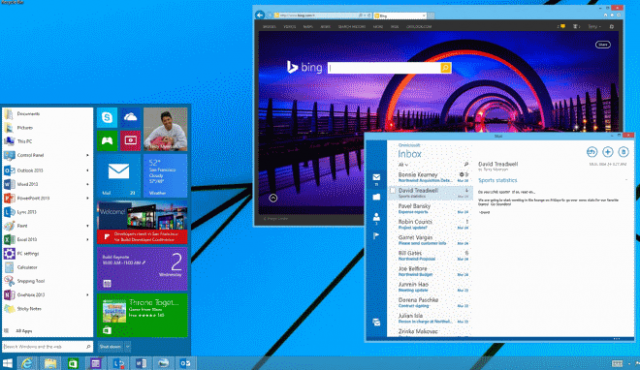Expand PowerPoint 2013 jump list arrow
The height and width of the screenshot is (370, 640).
[x=87, y=198]
